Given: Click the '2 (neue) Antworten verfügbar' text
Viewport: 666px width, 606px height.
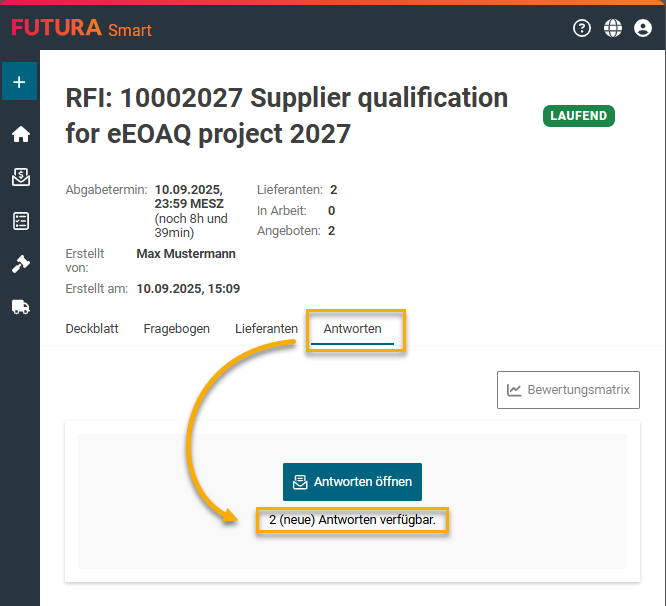Looking at the screenshot, I should (352, 520).
